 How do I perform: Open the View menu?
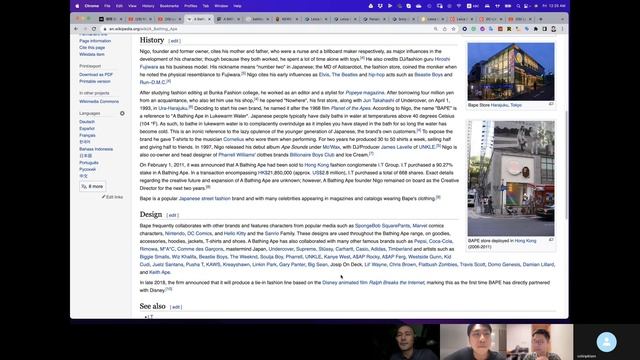coord(132,6)
